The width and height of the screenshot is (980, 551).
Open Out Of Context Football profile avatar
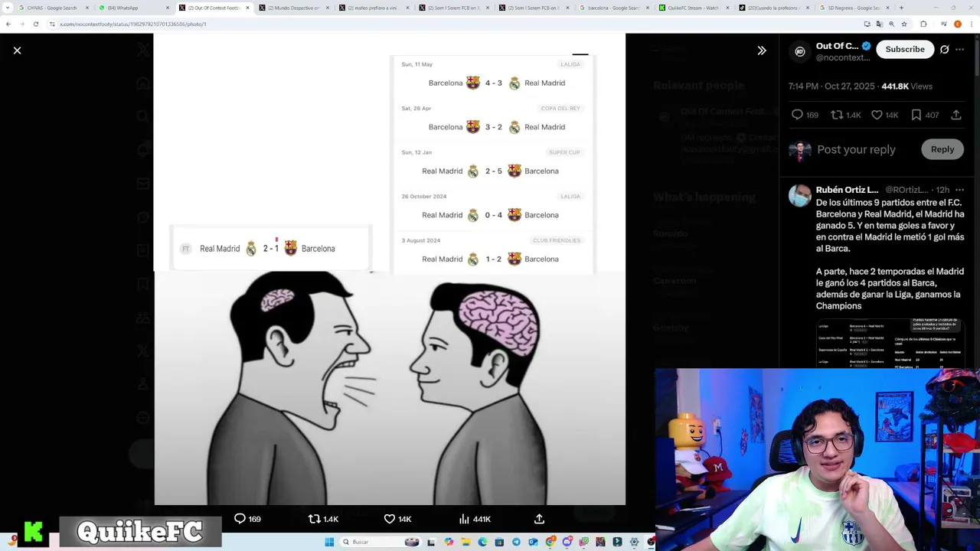(x=800, y=51)
